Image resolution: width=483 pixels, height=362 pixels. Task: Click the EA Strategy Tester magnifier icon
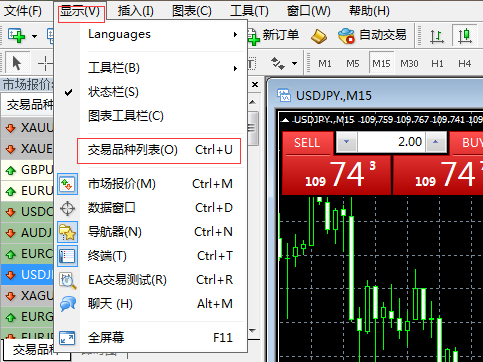[x=68, y=280]
